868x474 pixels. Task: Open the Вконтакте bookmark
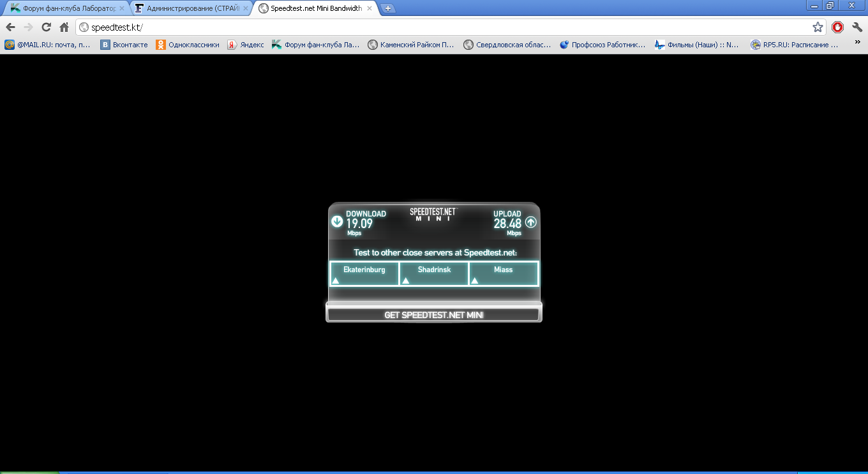click(x=124, y=45)
